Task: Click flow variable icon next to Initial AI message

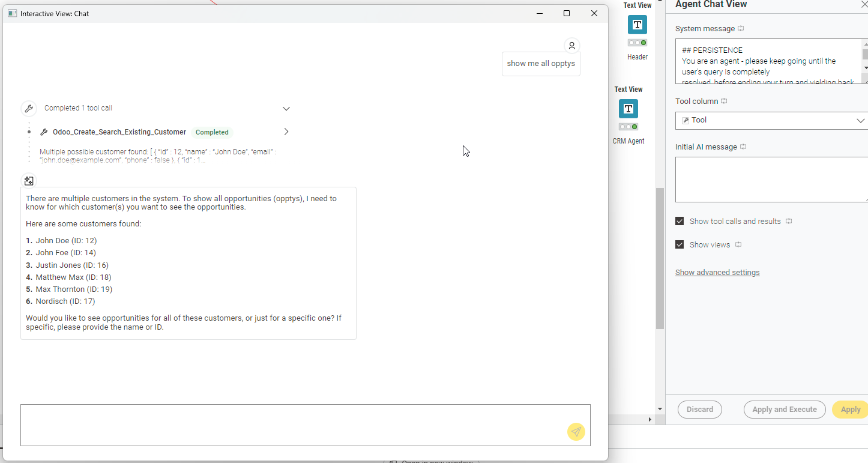Action: 743,147
